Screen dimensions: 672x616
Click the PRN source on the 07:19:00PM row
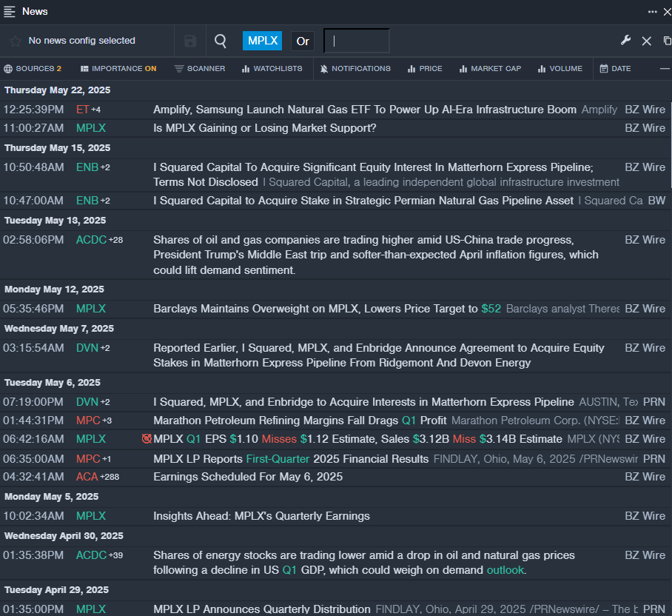coord(654,402)
